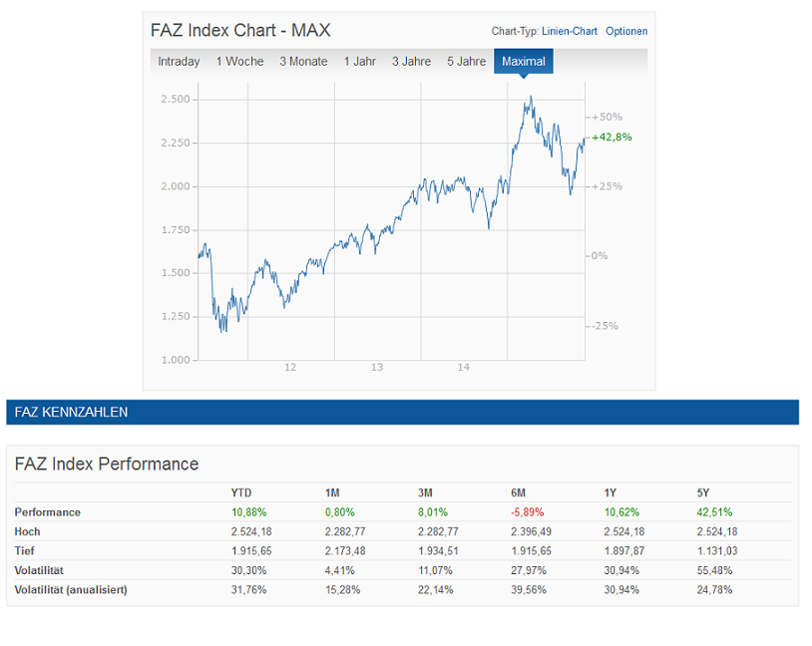812x646 pixels.
Task: Choose the 5 Jahre tab
Action: click(x=467, y=62)
